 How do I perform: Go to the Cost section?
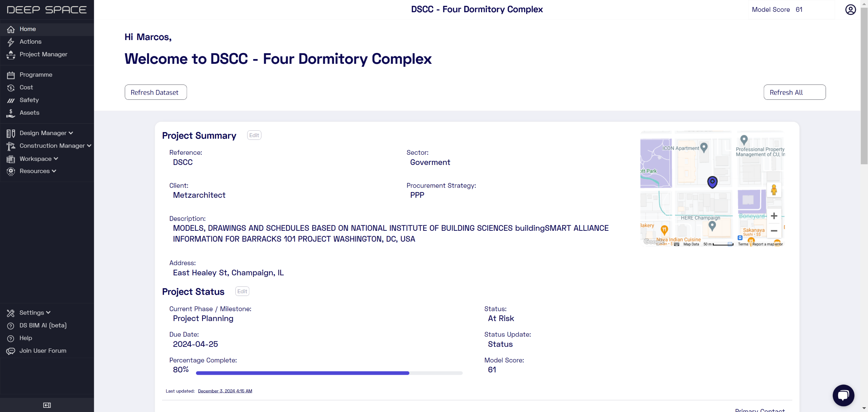[26, 87]
